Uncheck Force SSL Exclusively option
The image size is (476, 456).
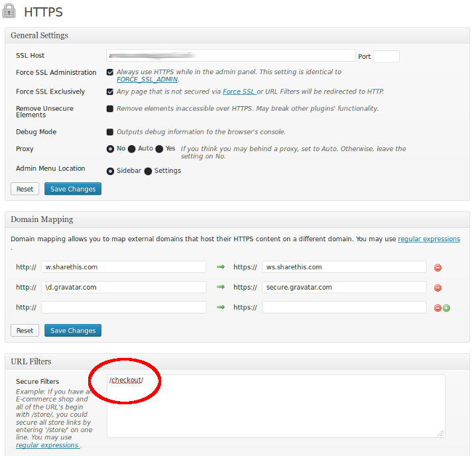(110, 91)
